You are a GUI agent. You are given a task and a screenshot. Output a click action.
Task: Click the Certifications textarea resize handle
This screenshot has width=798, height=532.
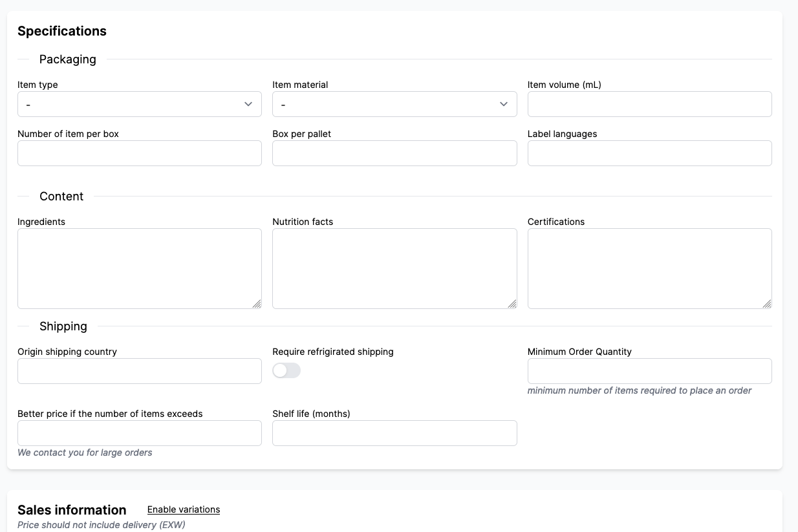pos(767,304)
